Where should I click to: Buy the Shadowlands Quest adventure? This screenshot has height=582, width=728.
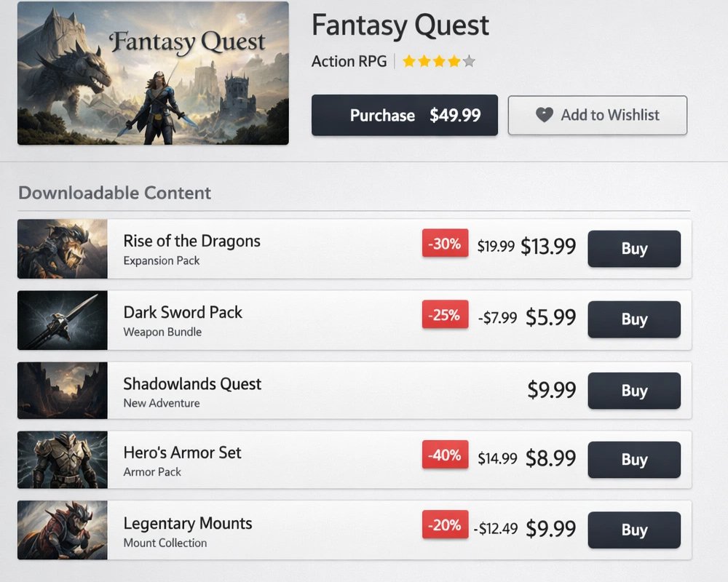point(634,391)
